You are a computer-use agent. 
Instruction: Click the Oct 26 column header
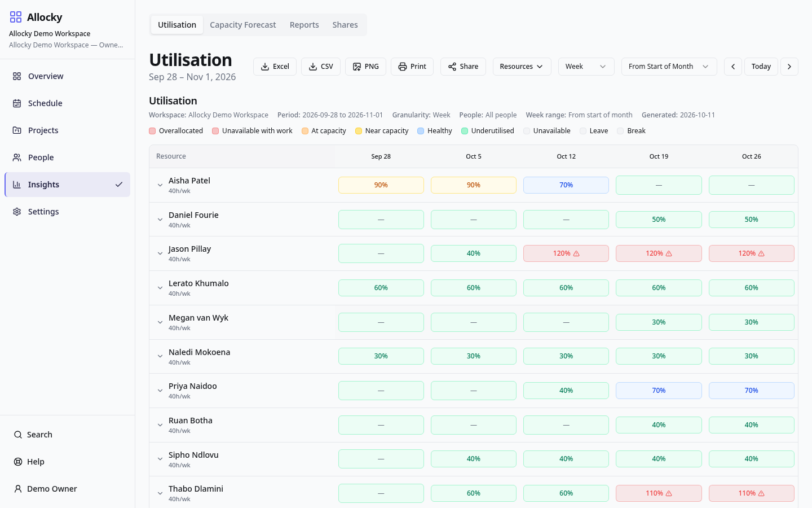(751, 156)
